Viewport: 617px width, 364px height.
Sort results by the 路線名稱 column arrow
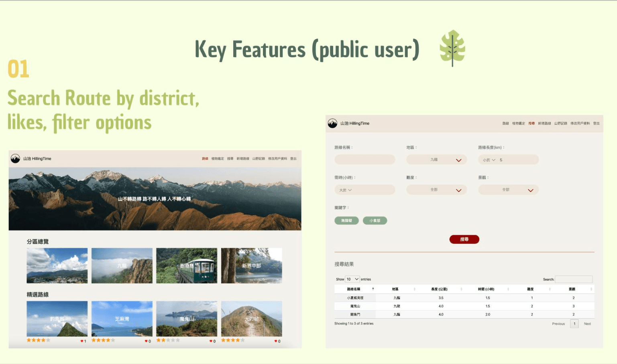coord(373,289)
